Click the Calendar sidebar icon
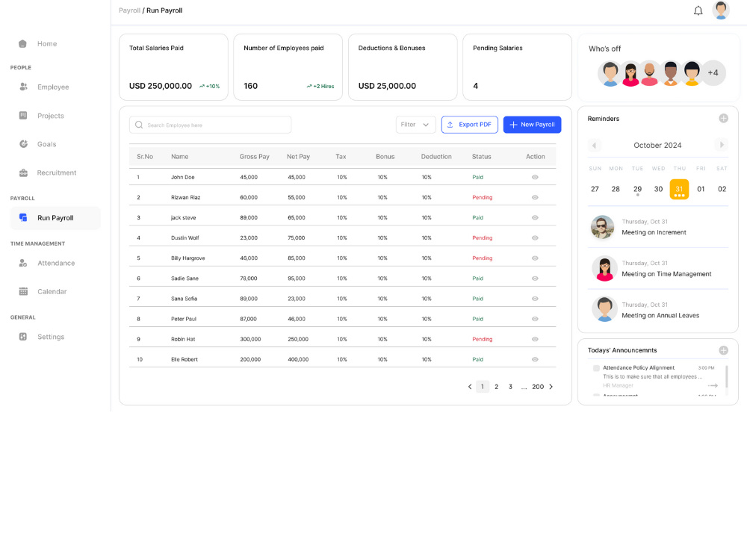The image size is (747, 560). click(x=23, y=291)
